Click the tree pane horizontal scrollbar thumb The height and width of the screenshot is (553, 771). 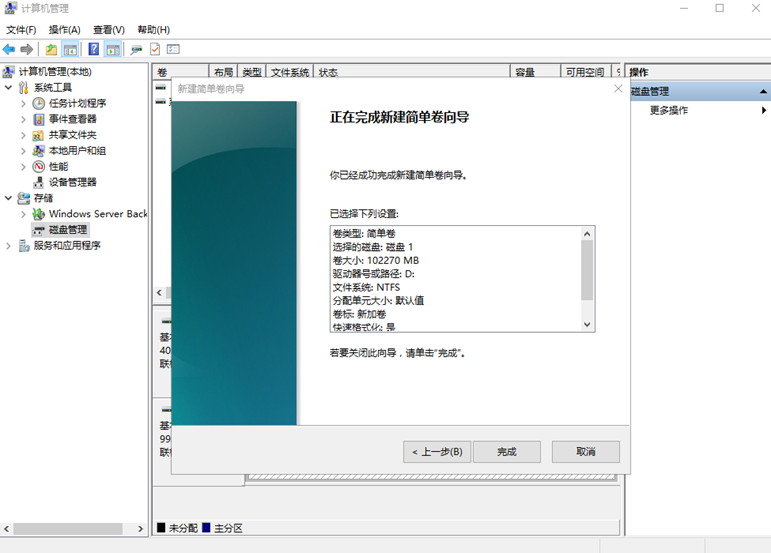(68, 529)
